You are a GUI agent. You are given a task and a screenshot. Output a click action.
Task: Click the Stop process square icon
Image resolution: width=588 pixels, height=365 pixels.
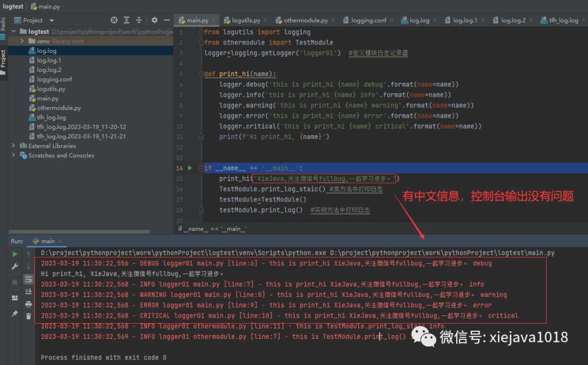point(15,282)
